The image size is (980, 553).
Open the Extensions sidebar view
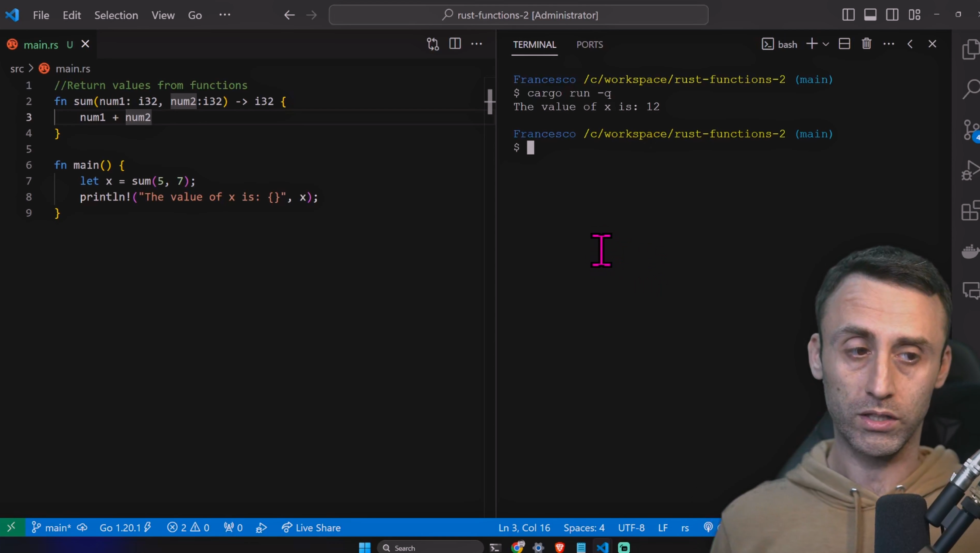point(970,211)
